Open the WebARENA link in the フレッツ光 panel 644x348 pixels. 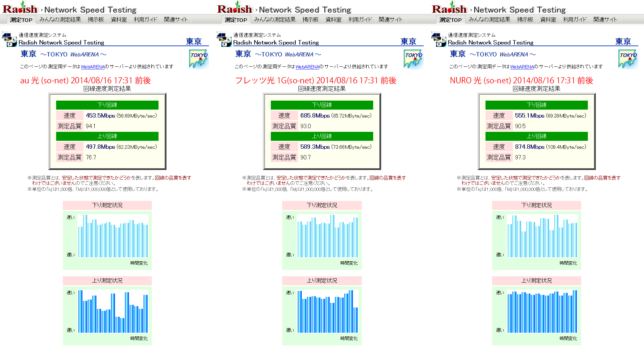(x=307, y=67)
